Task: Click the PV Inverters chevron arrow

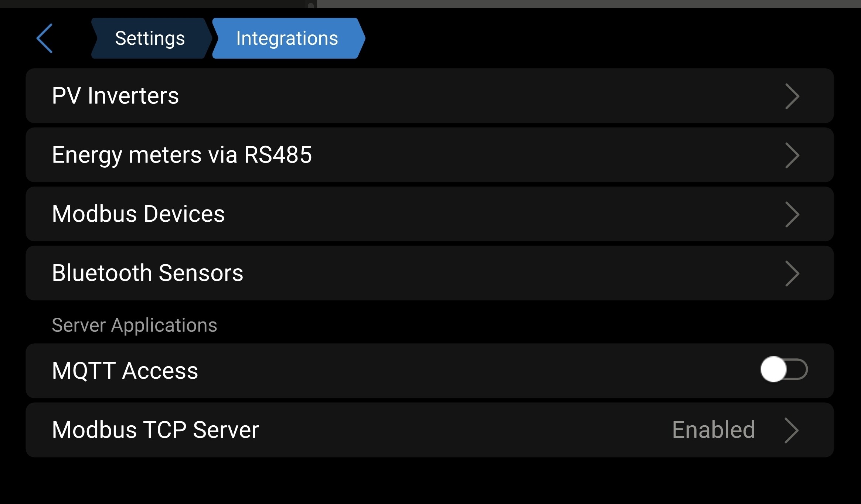Action: 792,96
